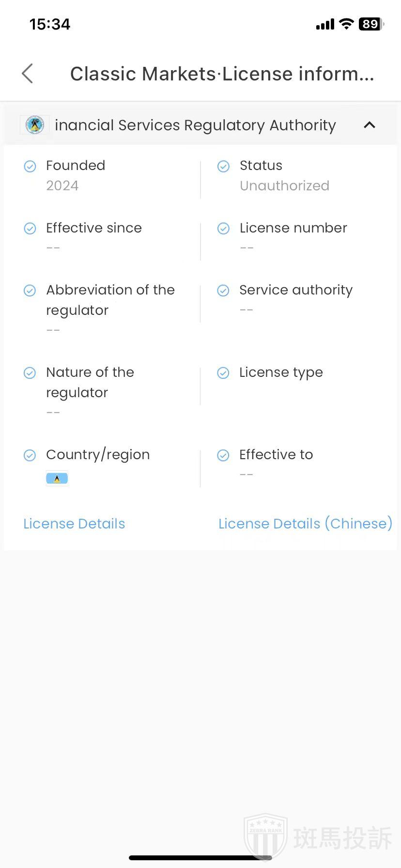Tap the check icon beside Effective since
This screenshot has height=868, width=401.
[x=30, y=228]
